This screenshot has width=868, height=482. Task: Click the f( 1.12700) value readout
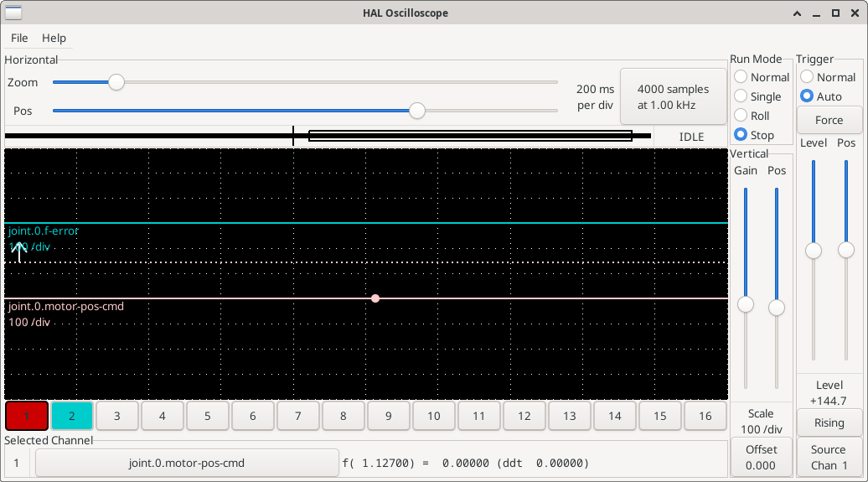coord(465,464)
